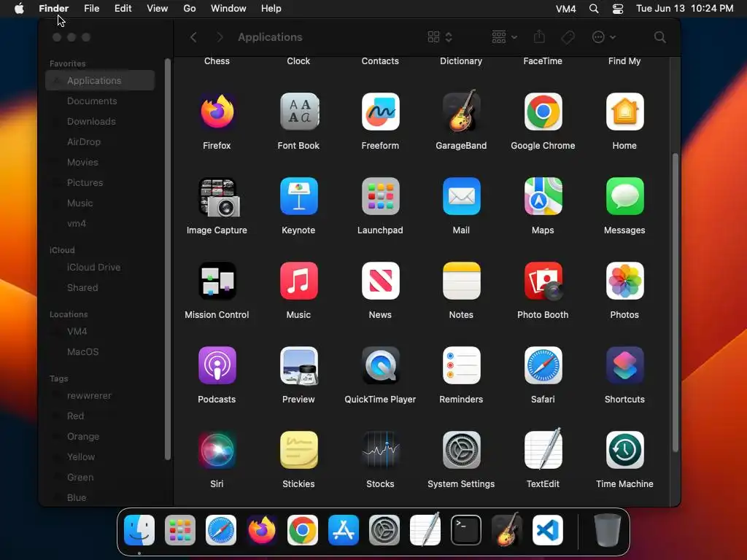The image size is (747, 560).
Task: Go back with the toolbar back arrow
Action: click(x=193, y=37)
